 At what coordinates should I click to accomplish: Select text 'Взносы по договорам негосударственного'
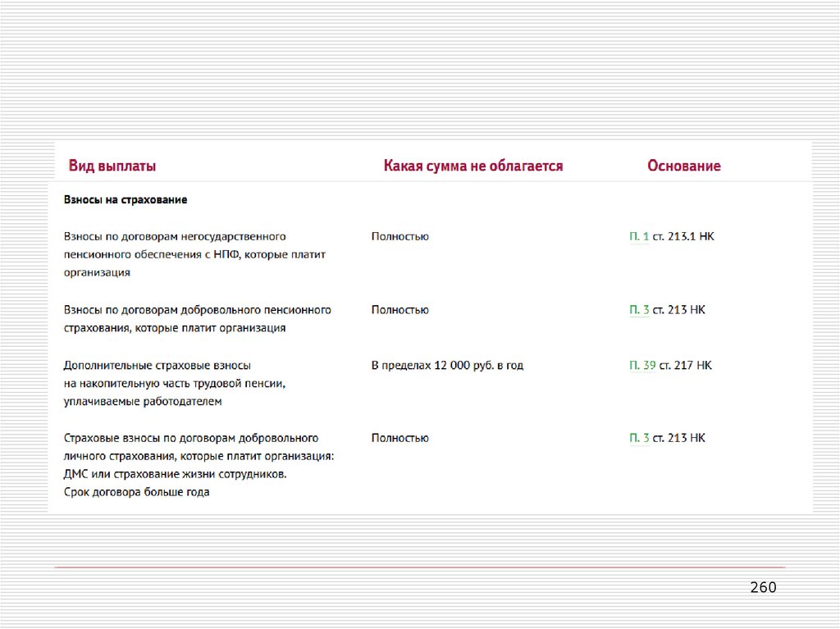tap(175, 236)
